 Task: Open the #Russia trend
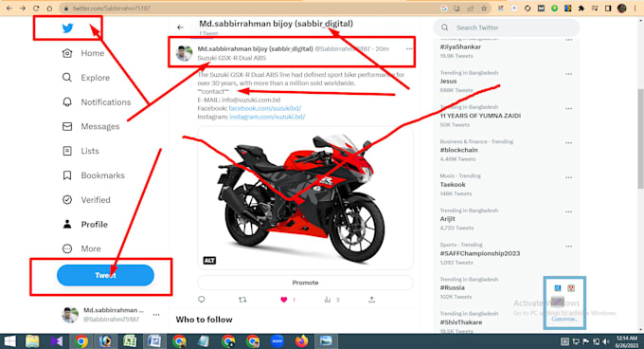coord(452,287)
